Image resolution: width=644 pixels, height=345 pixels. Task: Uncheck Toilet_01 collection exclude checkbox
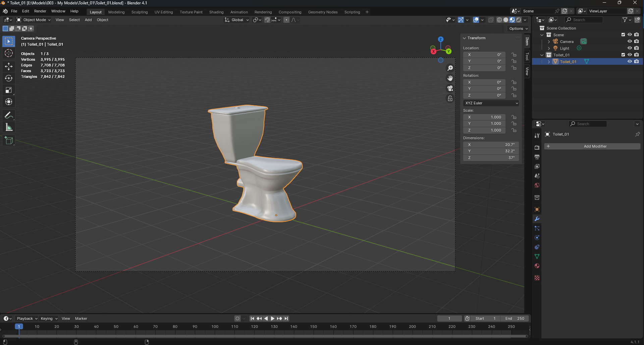click(x=623, y=55)
